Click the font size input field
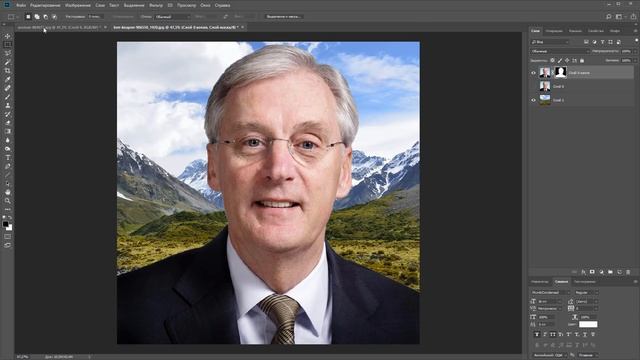The height and width of the screenshot is (360, 640). tap(550, 301)
